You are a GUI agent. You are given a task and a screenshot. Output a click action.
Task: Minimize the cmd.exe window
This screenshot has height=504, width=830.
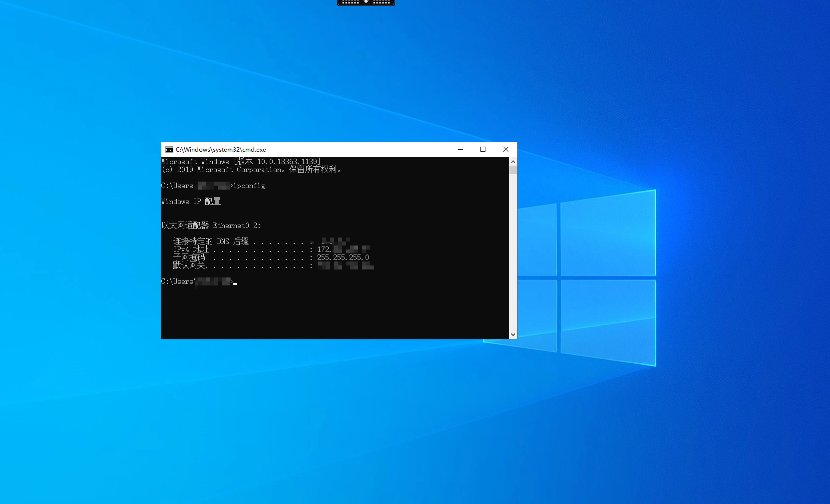460,150
